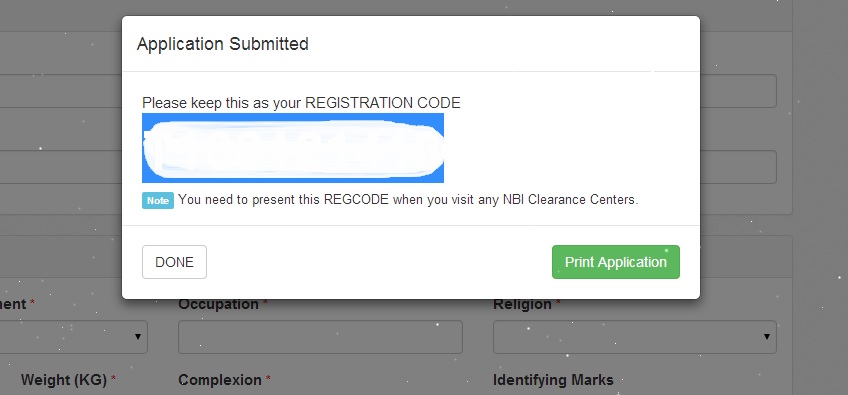The height and width of the screenshot is (395, 848).
Task: Click the upper dimmed input field left of dialog
Action: click(61, 91)
